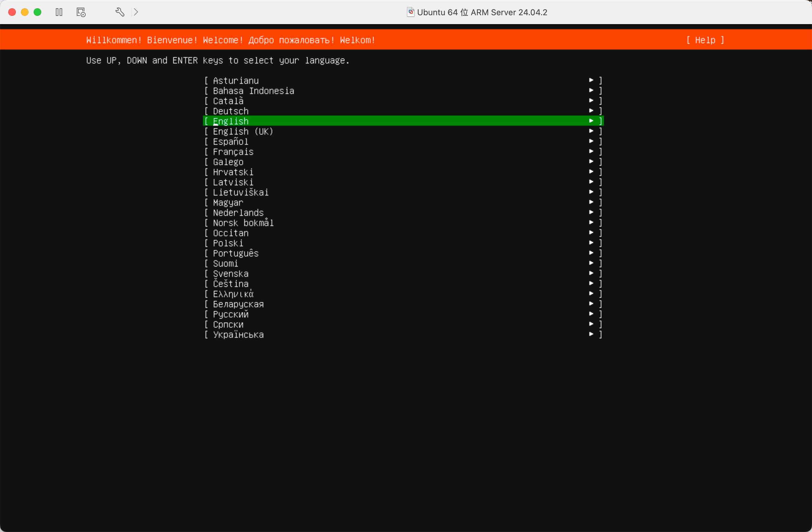Select Беларуская language

pos(403,304)
